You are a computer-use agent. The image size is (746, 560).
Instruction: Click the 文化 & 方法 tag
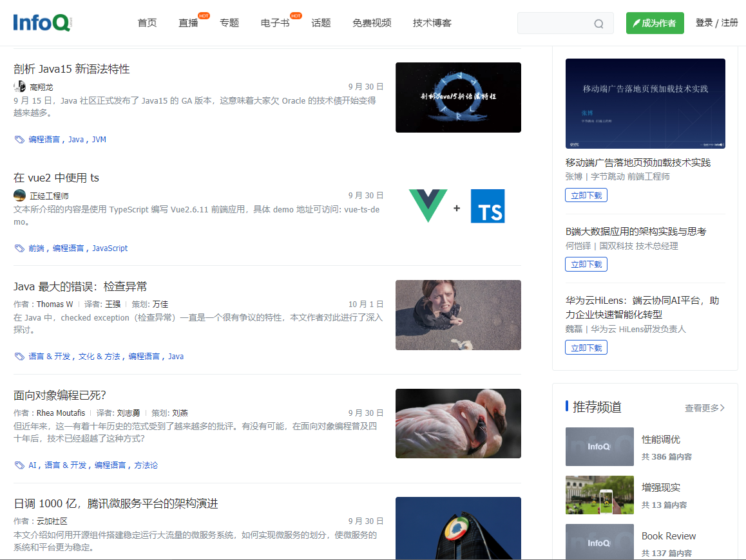coord(99,357)
